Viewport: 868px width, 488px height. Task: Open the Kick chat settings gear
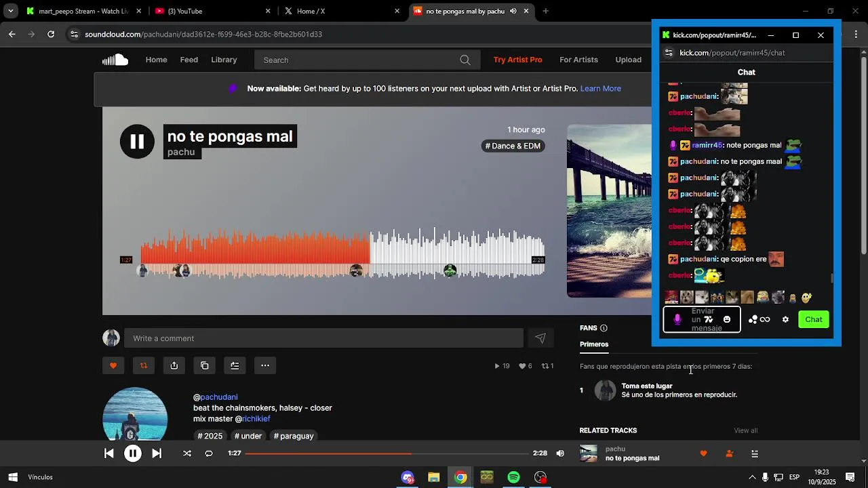(x=785, y=319)
